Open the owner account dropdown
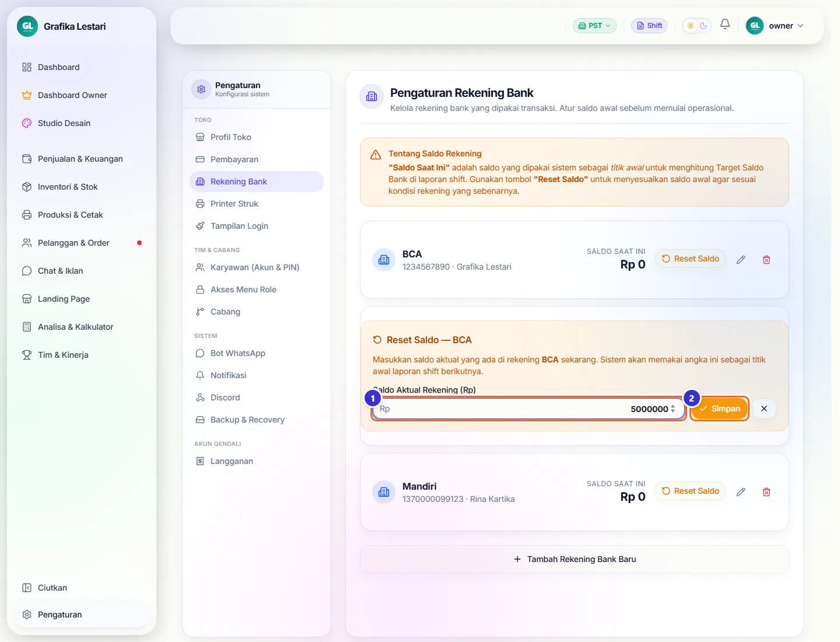This screenshot has height=642, width=840. point(775,26)
